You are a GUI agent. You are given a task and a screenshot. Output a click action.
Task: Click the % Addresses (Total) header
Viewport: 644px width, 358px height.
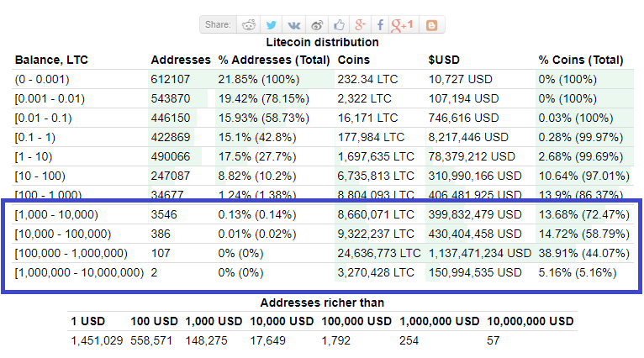coord(274,60)
